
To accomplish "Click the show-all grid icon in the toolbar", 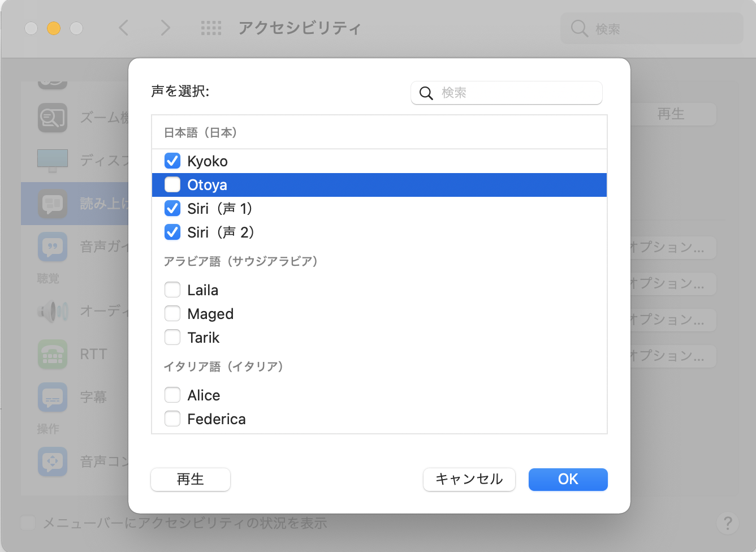I will (x=211, y=28).
